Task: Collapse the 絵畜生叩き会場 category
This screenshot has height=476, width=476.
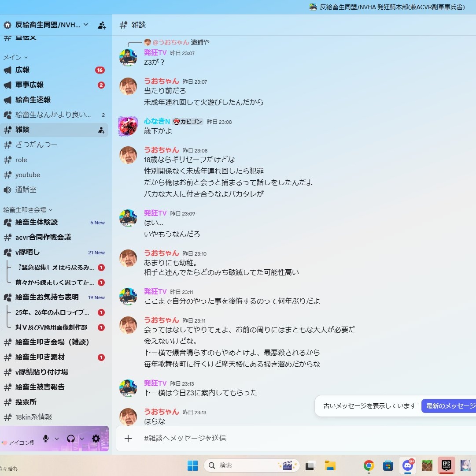Action: (27, 210)
